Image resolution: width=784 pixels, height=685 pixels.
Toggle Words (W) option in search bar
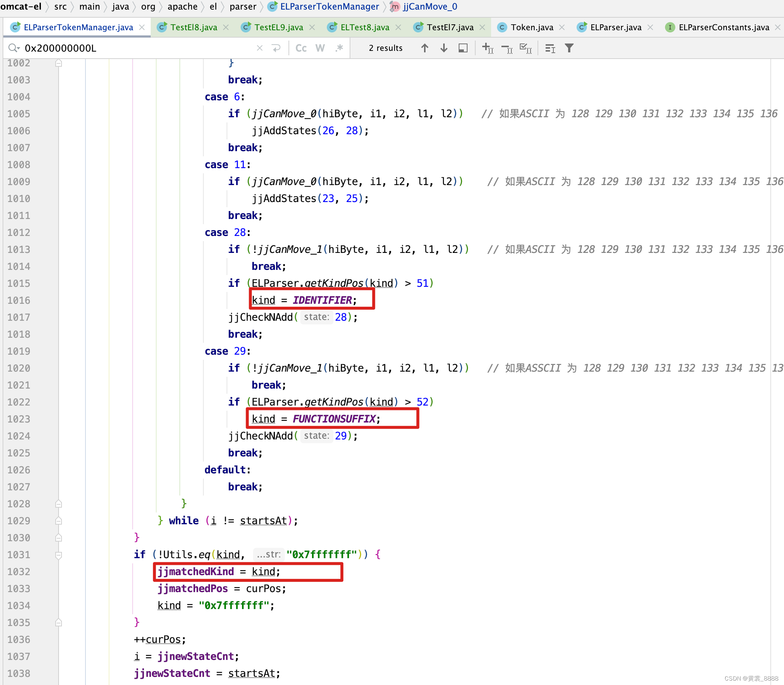coord(320,48)
